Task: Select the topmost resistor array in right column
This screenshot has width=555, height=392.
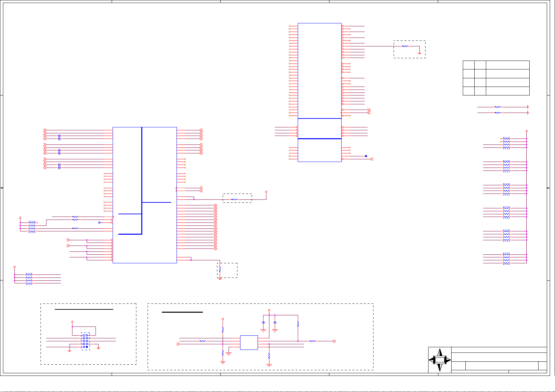Action: pyautogui.click(x=506, y=143)
